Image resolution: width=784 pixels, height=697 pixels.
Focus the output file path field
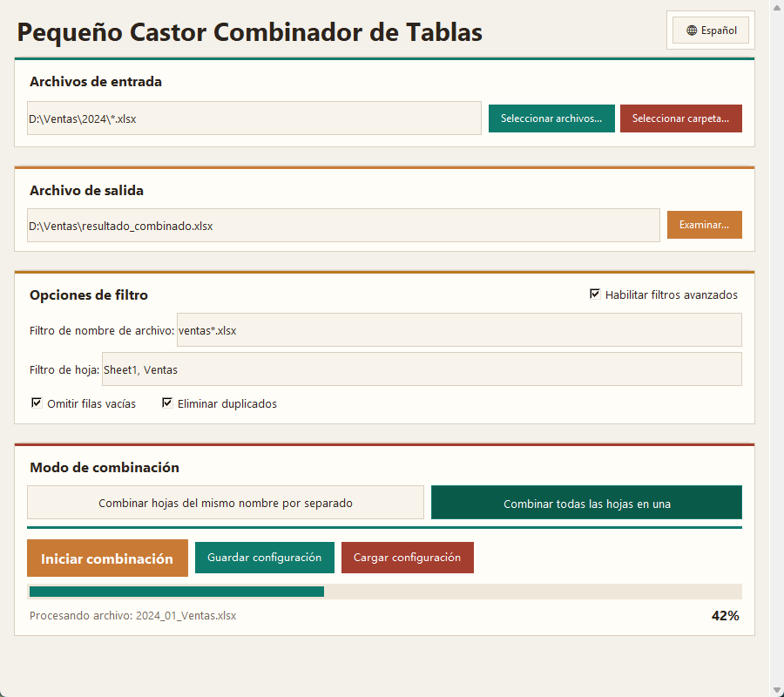pyautogui.click(x=343, y=226)
